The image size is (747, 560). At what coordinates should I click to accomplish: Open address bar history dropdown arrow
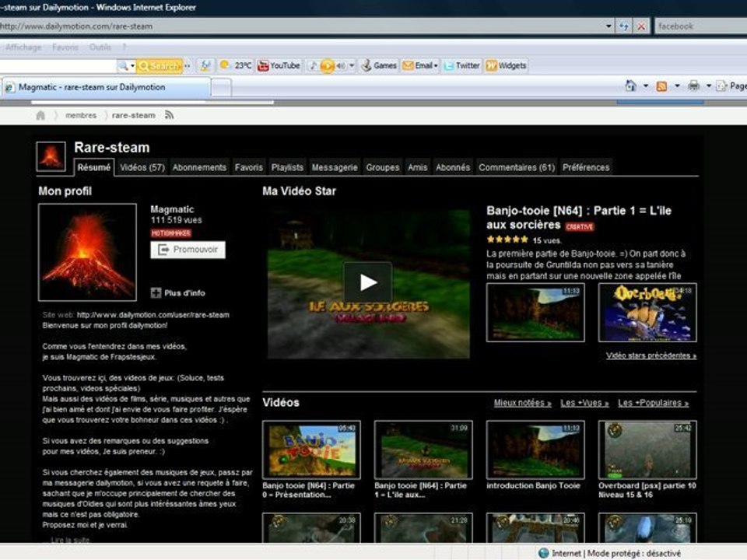pos(608,26)
